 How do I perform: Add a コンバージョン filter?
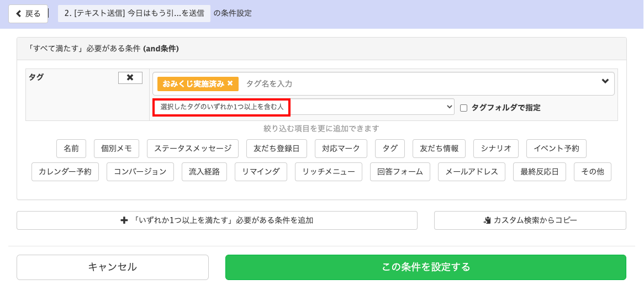pos(140,172)
